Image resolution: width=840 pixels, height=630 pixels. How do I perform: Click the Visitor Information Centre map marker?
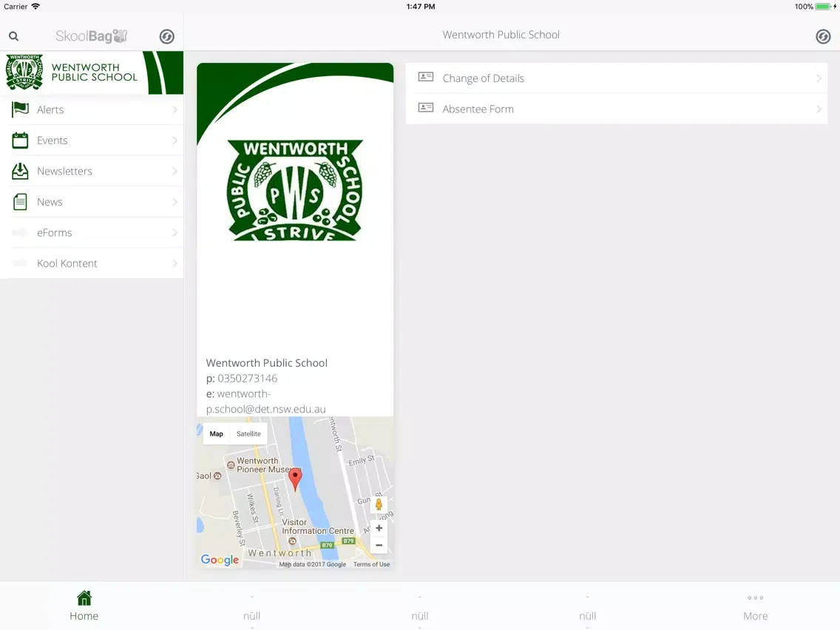point(292,541)
